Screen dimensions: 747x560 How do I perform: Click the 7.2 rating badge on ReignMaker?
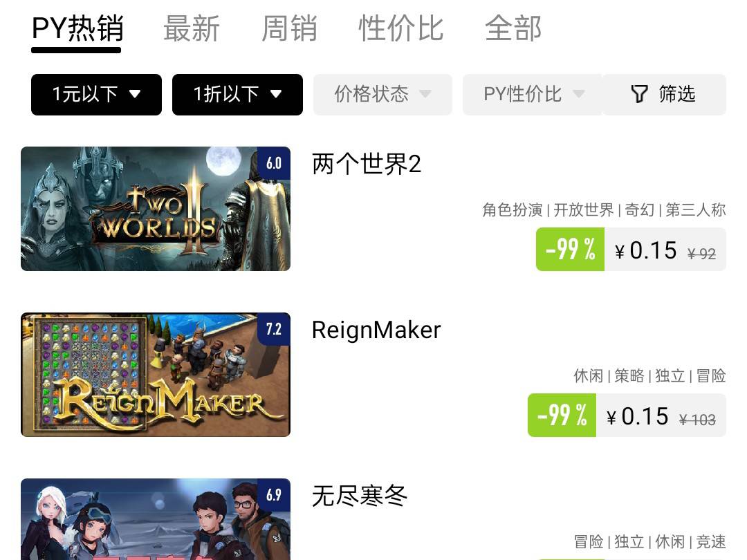[274, 329]
